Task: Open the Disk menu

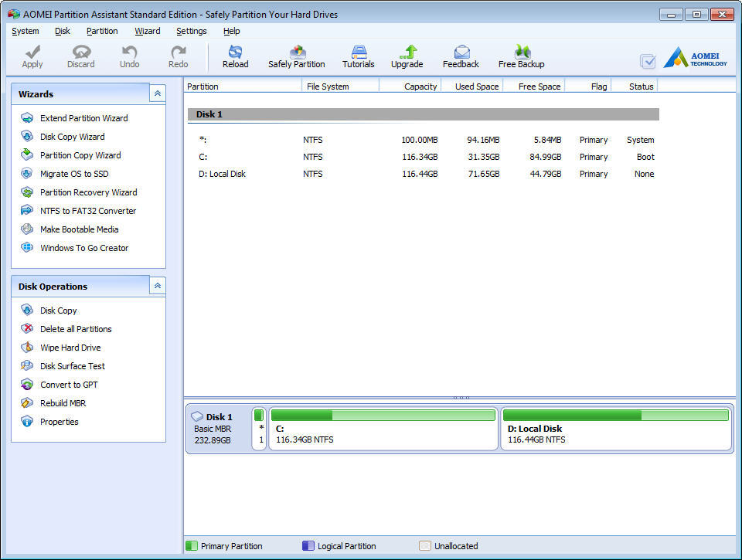Action: (62, 31)
